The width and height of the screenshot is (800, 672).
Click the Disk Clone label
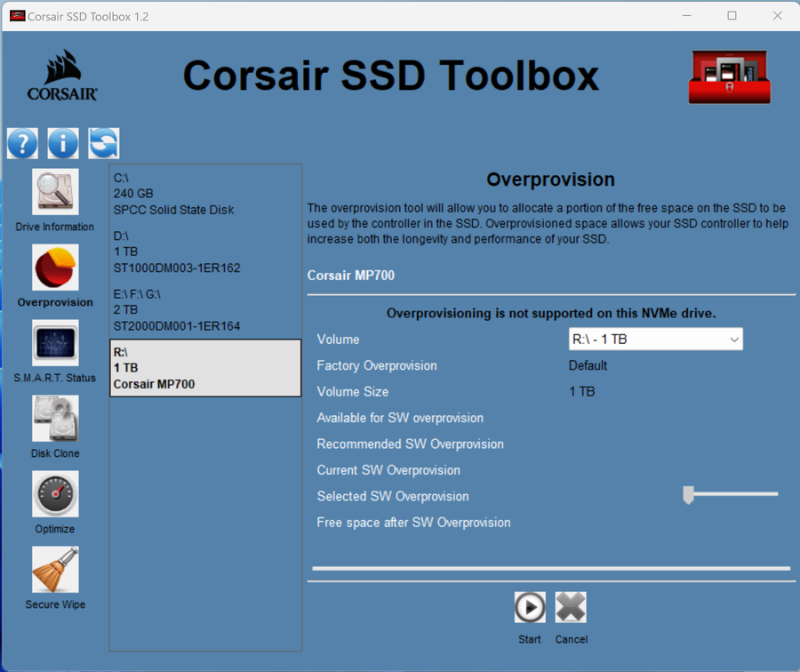tap(55, 453)
